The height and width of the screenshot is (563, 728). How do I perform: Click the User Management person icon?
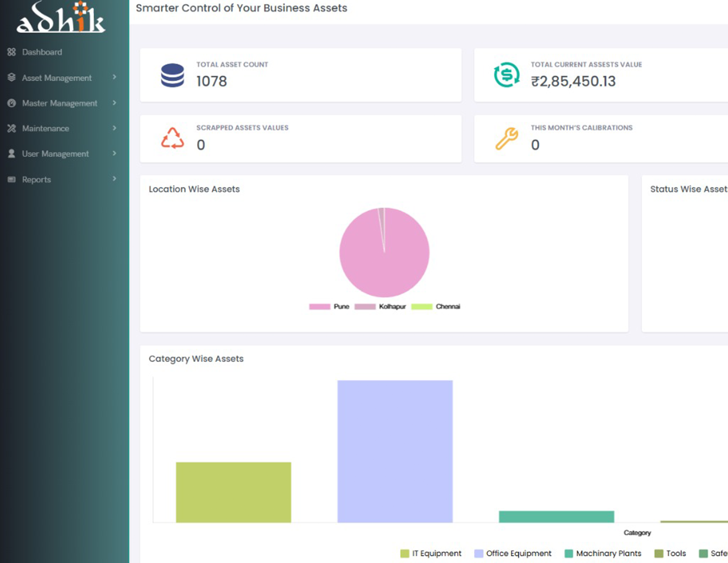(x=12, y=153)
